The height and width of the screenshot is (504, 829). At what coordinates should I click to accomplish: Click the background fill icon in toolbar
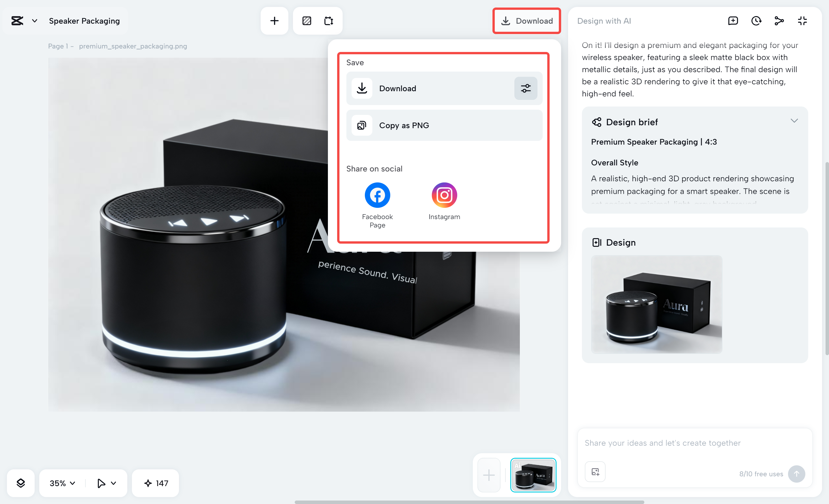pos(307,20)
